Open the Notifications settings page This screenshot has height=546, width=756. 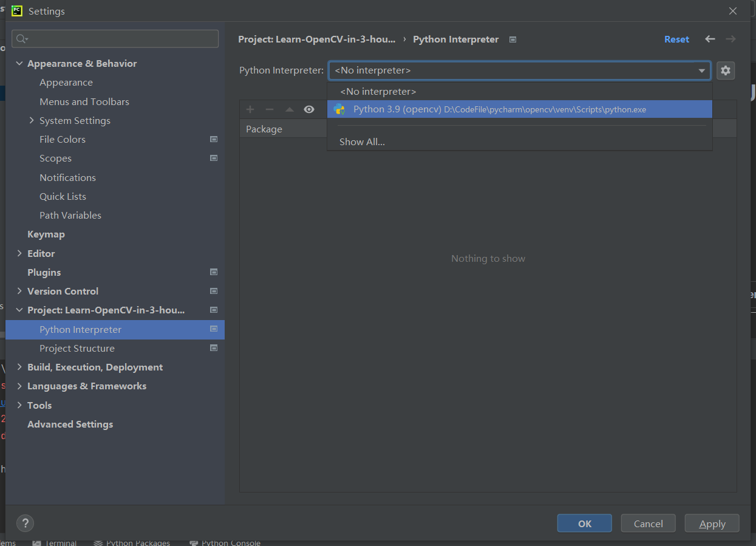click(67, 177)
